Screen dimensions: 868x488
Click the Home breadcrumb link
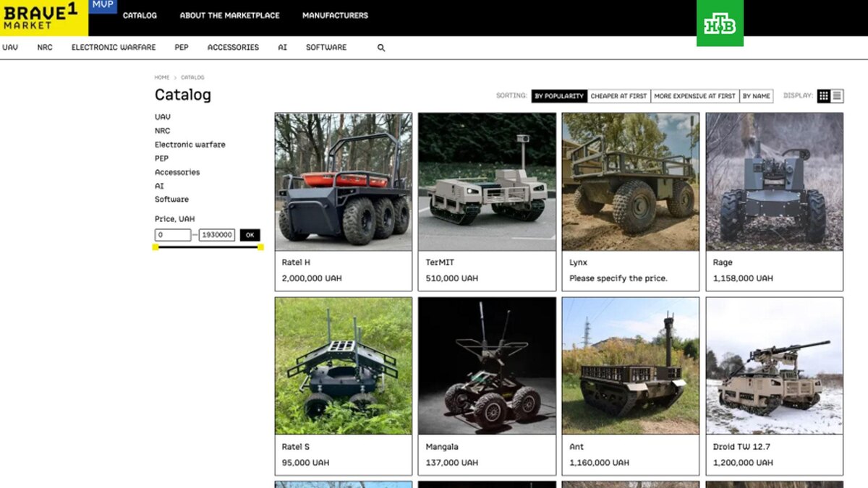161,77
